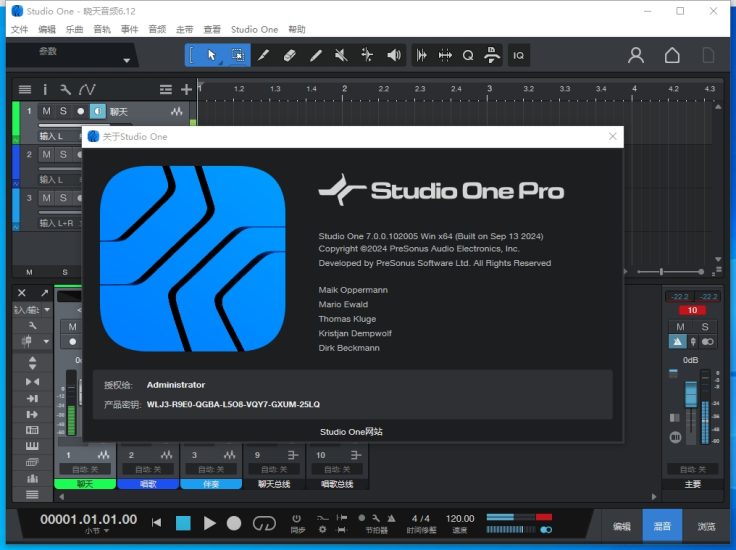Click the Main channel volume fader

(x=691, y=394)
